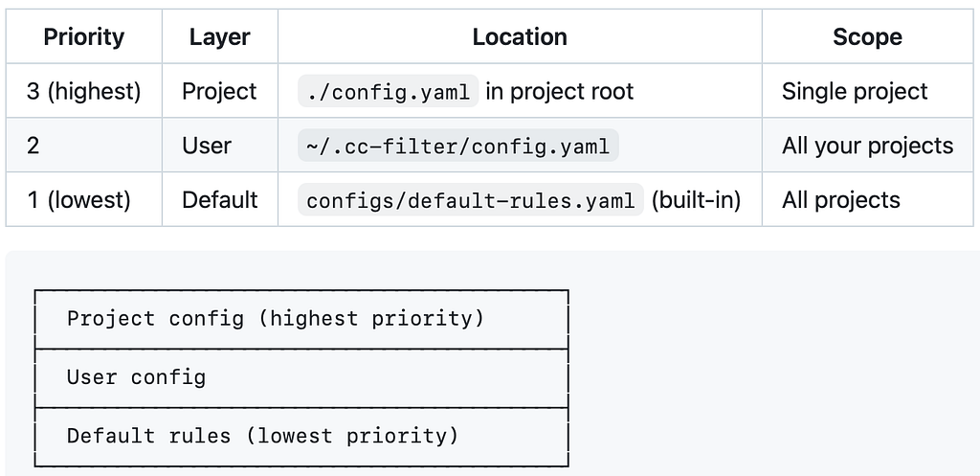This screenshot has height=476, width=980.
Task: Click the Default layer cell
Action: point(220,200)
